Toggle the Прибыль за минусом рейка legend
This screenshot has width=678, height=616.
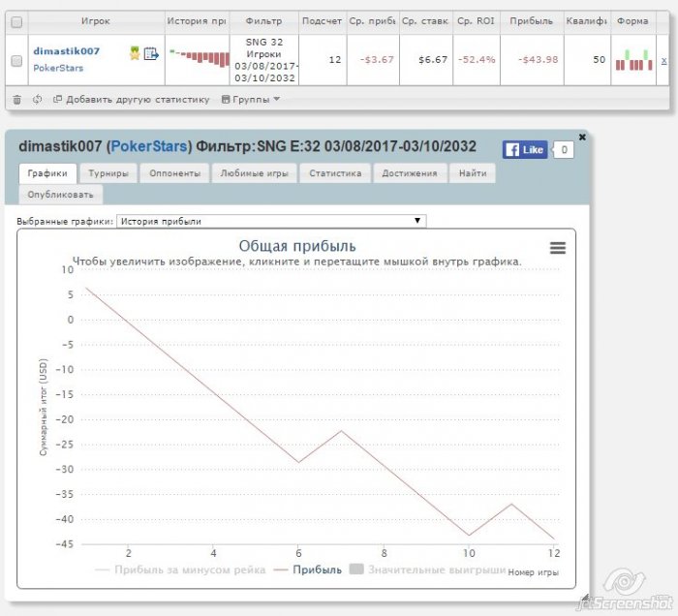coord(180,570)
